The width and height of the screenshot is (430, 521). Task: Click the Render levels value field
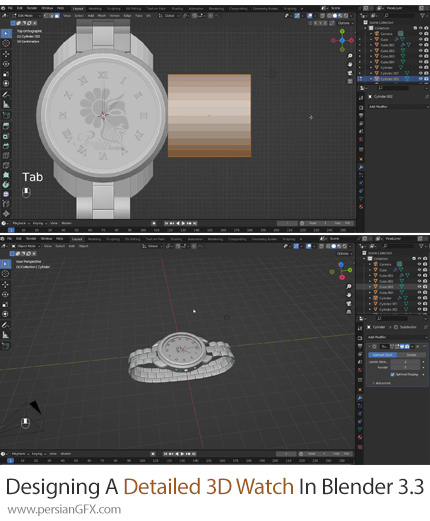click(406, 367)
